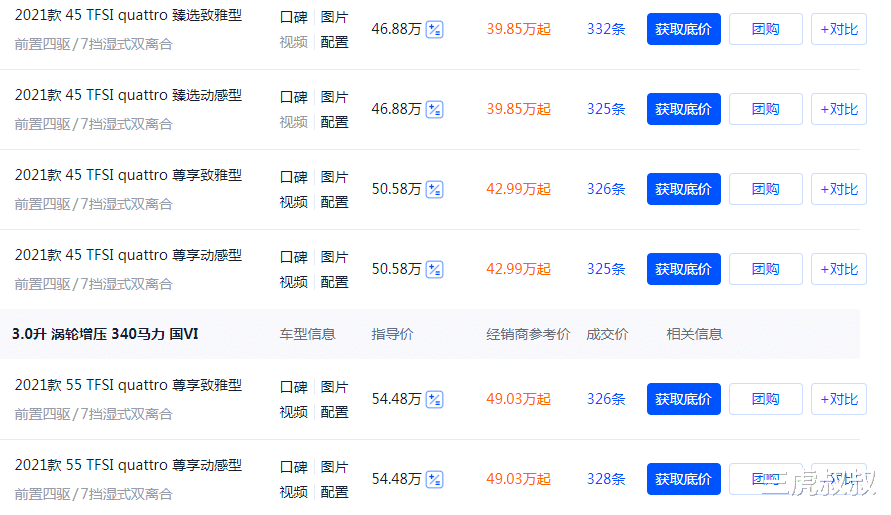This screenshot has width=891, height=515.
Task: Open 2021款 45 TFSI quattro 臻选致雅型 model
Action: (x=128, y=15)
